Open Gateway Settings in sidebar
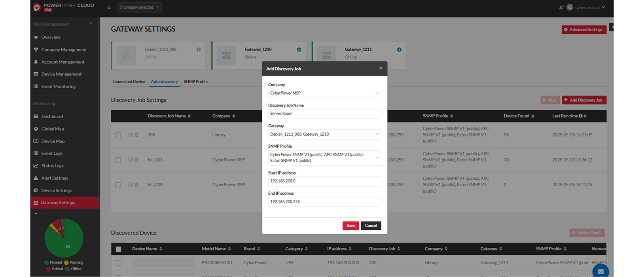The image size is (644, 277). 65,203
